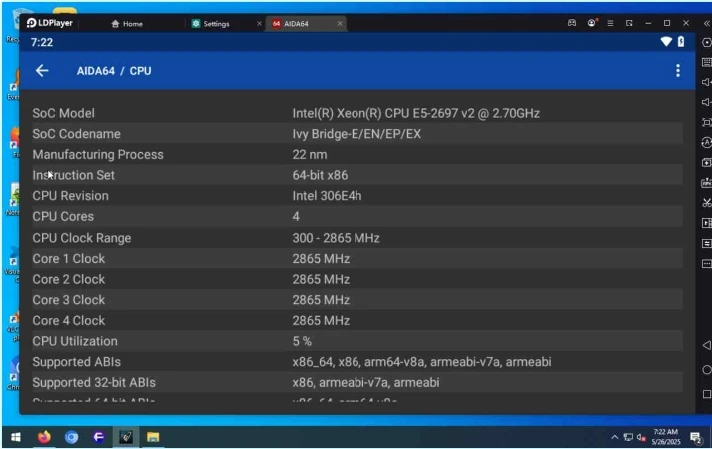Click the Xeon E5-2697 v2 model value

pyautogui.click(x=416, y=113)
